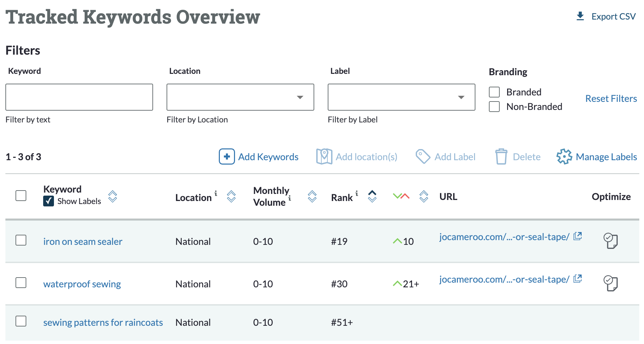Click the Add Keywords plus icon

(227, 156)
